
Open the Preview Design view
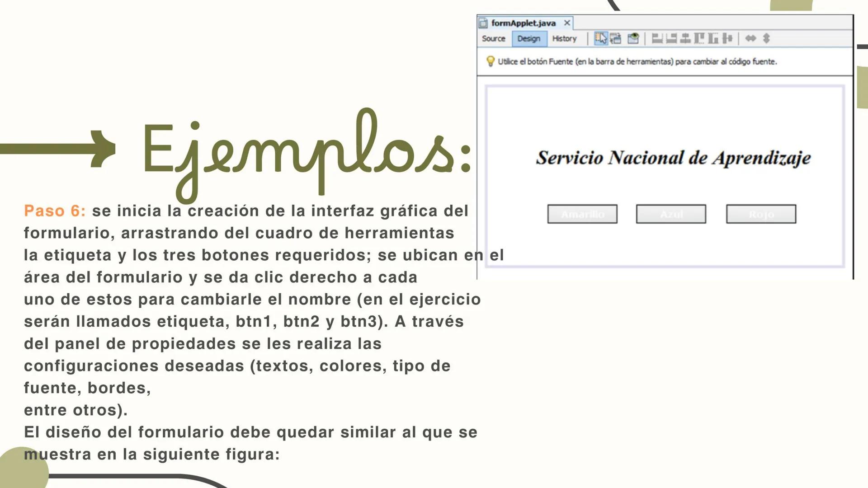[633, 38]
